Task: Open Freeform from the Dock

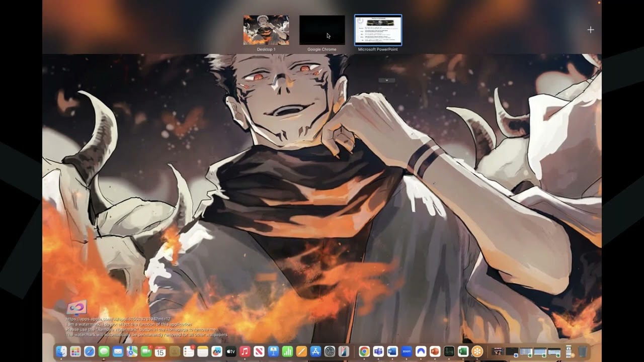Action: [217, 351]
